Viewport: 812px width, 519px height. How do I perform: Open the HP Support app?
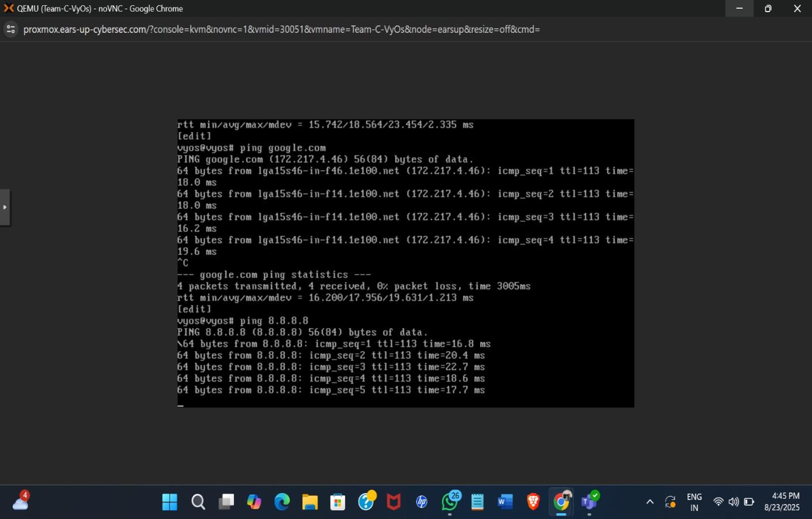tap(421, 502)
